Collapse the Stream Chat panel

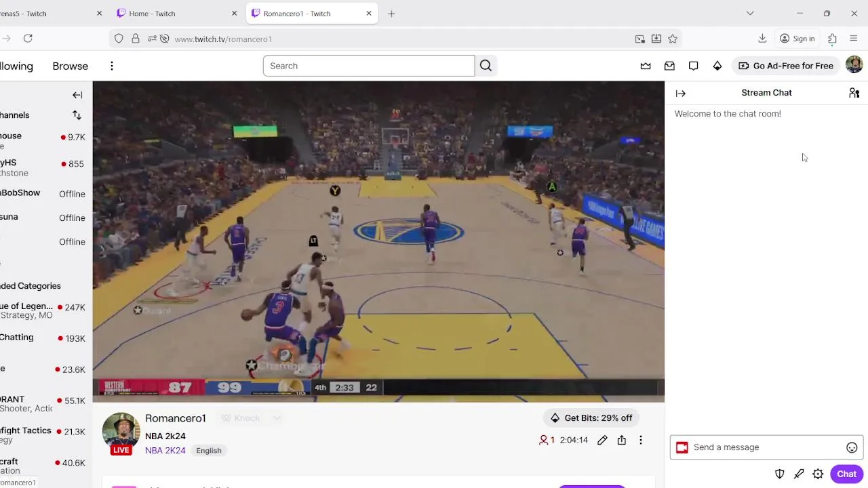681,94
